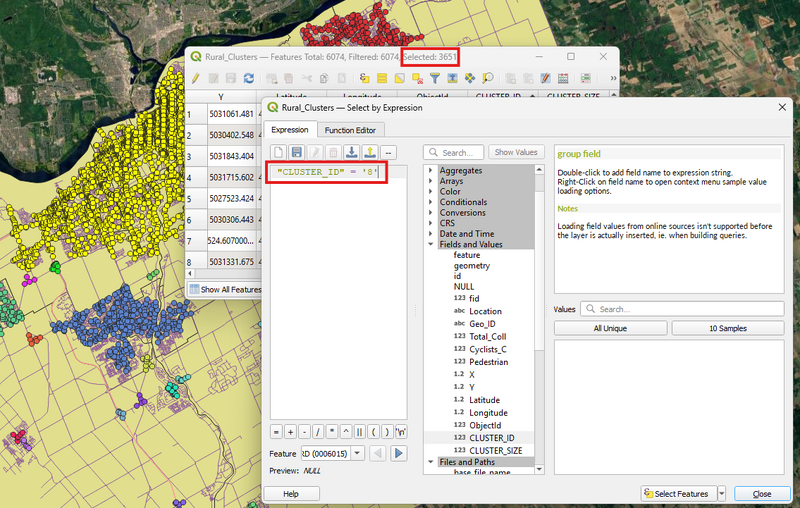
Task: Expand the Color function group
Action: click(x=431, y=191)
